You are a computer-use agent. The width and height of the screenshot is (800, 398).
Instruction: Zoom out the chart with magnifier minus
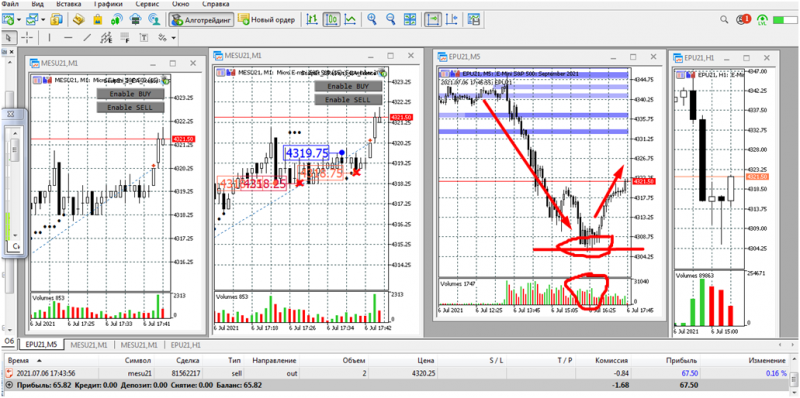pos(391,19)
